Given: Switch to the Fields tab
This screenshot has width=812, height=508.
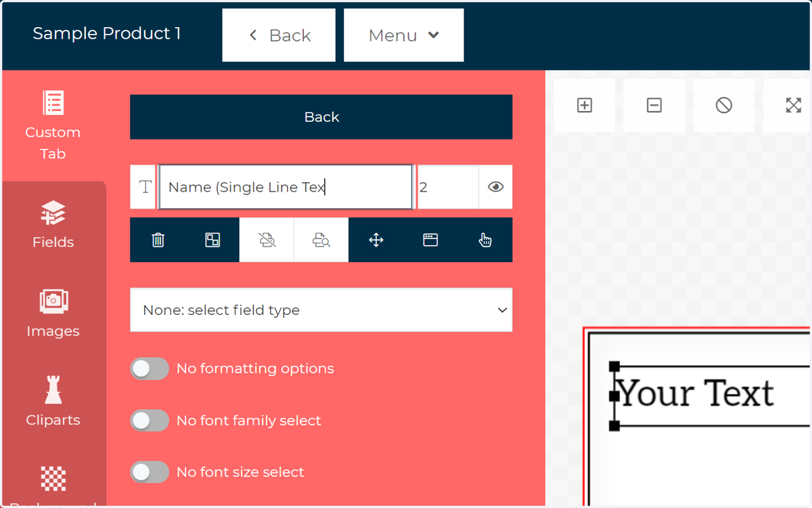Looking at the screenshot, I should tap(53, 225).
